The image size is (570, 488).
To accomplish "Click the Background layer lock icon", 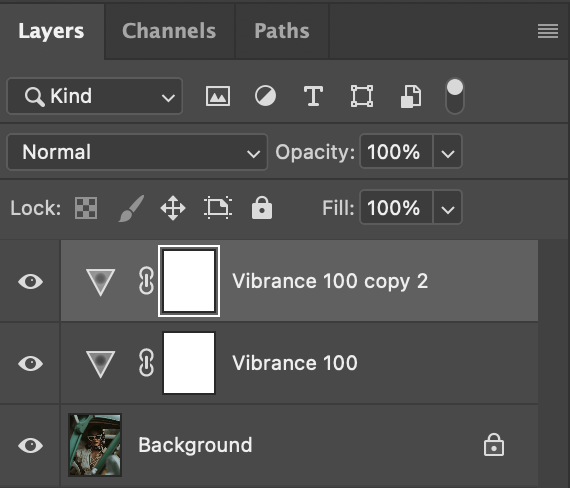I will [494, 444].
